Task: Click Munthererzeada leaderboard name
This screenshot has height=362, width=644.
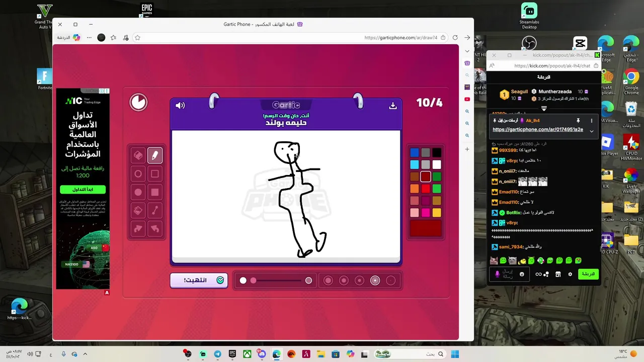Action: [x=555, y=92]
